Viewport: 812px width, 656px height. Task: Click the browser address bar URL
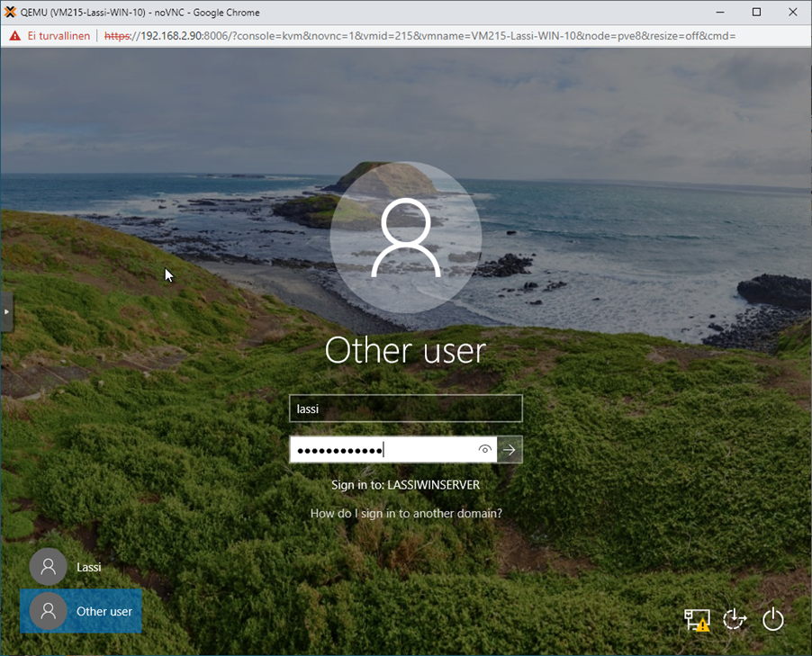pyautogui.click(x=420, y=36)
